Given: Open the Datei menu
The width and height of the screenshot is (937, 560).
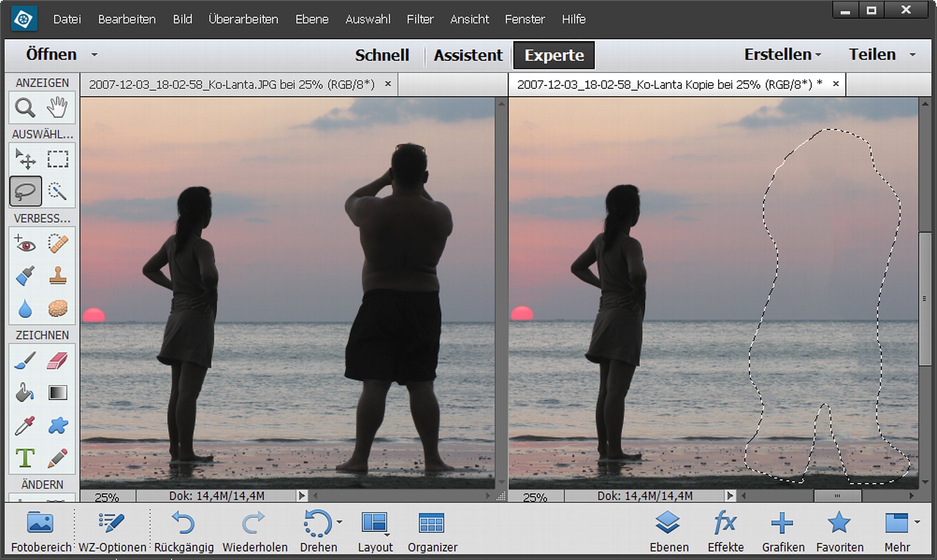Looking at the screenshot, I should click(67, 19).
